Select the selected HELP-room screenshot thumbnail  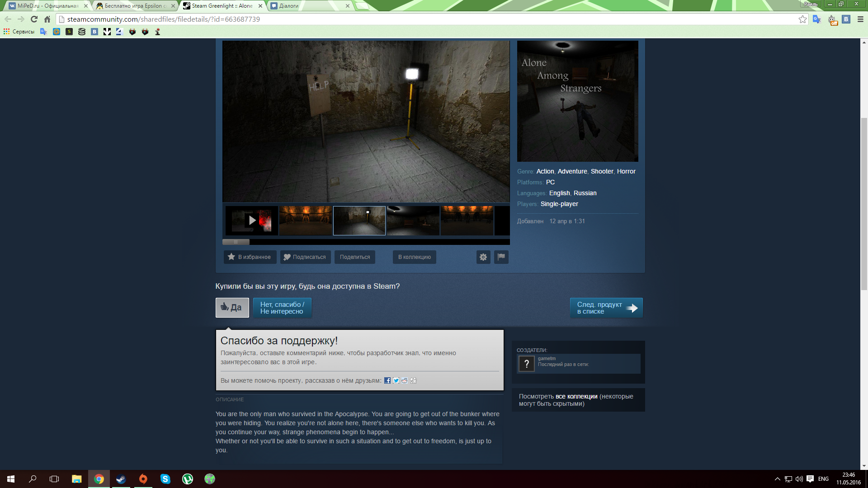tap(359, 221)
